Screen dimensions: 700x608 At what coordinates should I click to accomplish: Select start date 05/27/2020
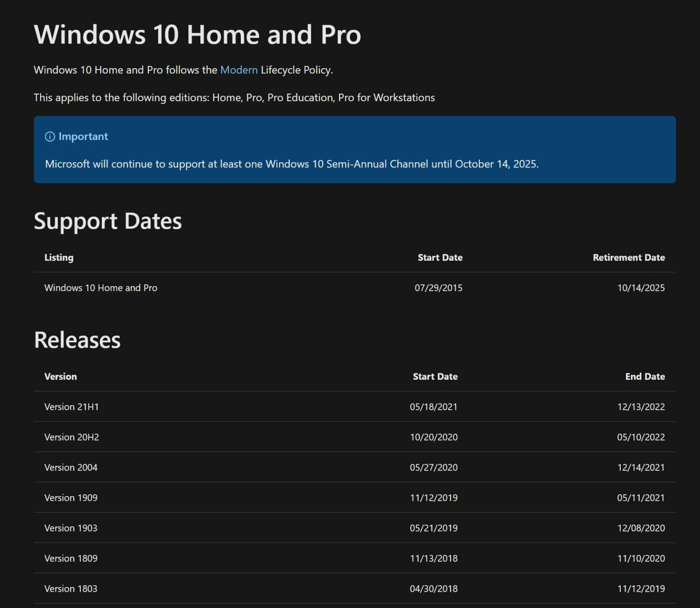tap(434, 468)
